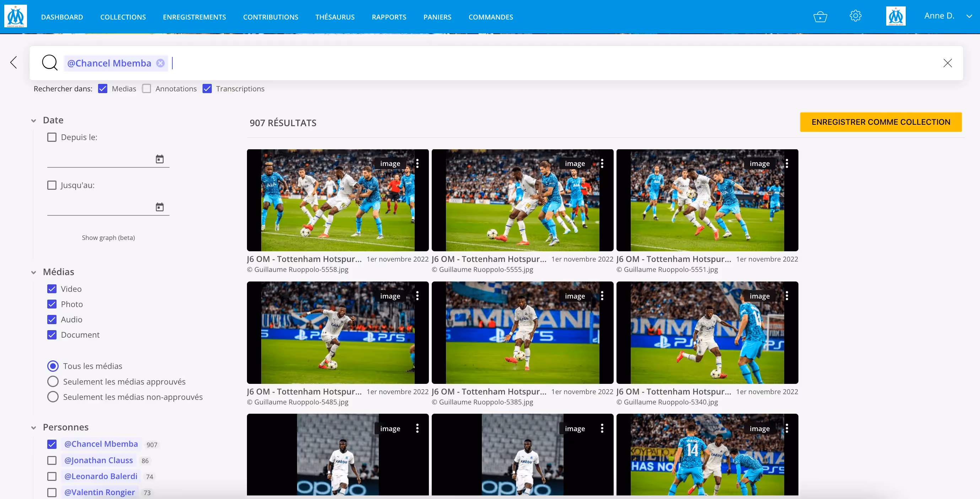The width and height of the screenshot is (980, 499).
Task: Uncheck the Video media filter
Action: coord(52,289)
